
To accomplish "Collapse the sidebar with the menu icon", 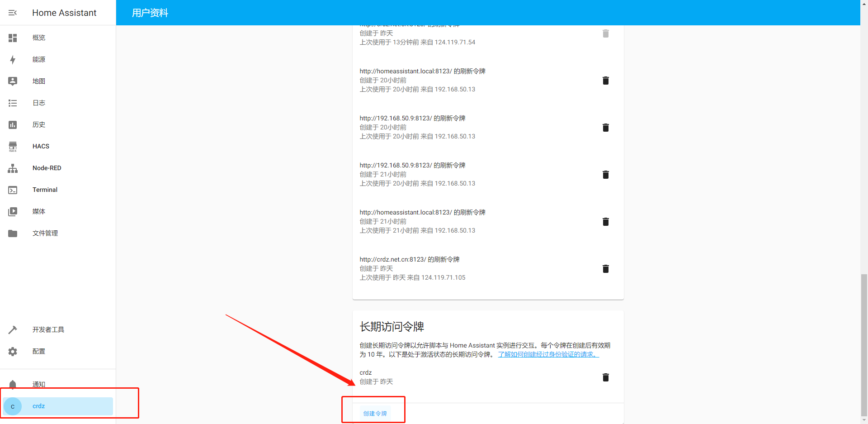I will coord(13,13).
